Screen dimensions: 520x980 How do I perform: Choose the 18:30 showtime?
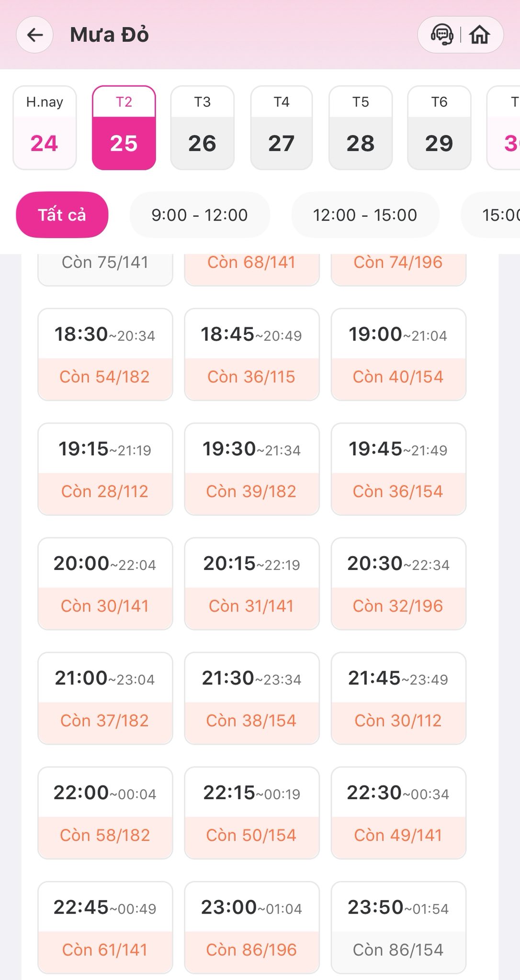105,354
